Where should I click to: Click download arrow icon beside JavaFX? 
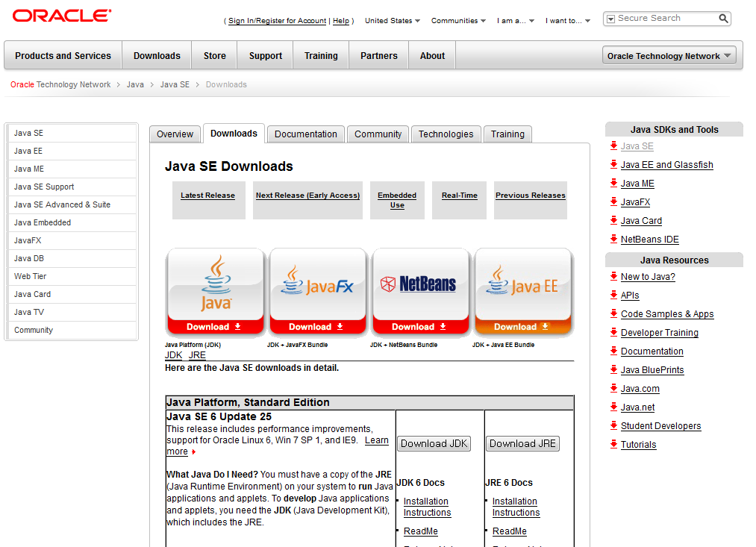click(x=613, y=202)
